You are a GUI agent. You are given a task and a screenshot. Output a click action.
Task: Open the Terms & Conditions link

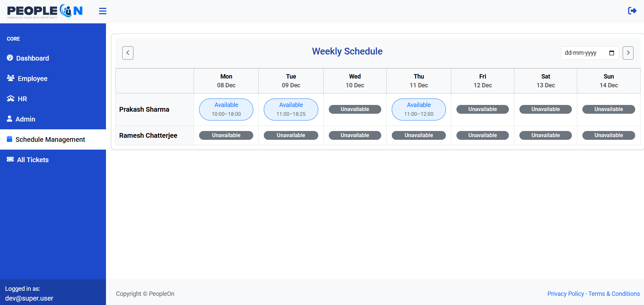[614, 294]
